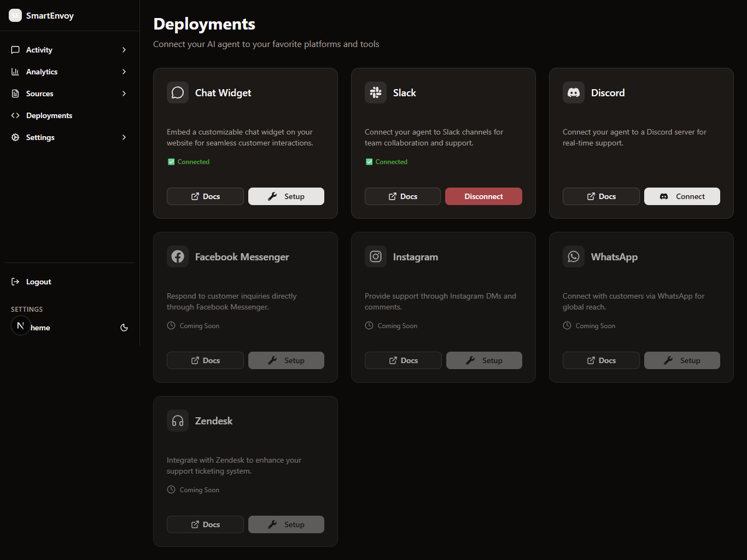
Task: Expand the Activity menu chevron
Action: click(x=124, y=50)
